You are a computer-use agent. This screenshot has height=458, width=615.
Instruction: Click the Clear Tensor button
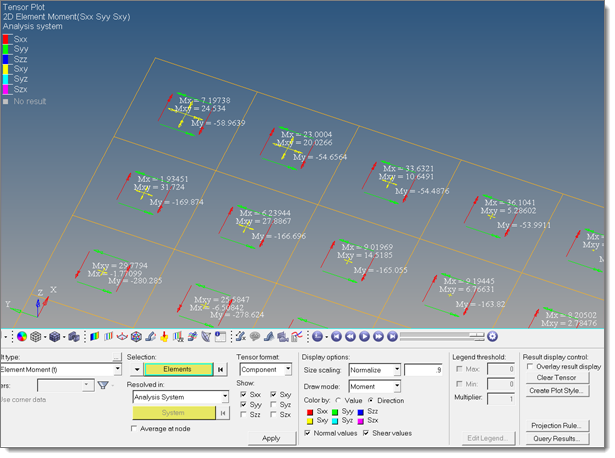(556, 378)
